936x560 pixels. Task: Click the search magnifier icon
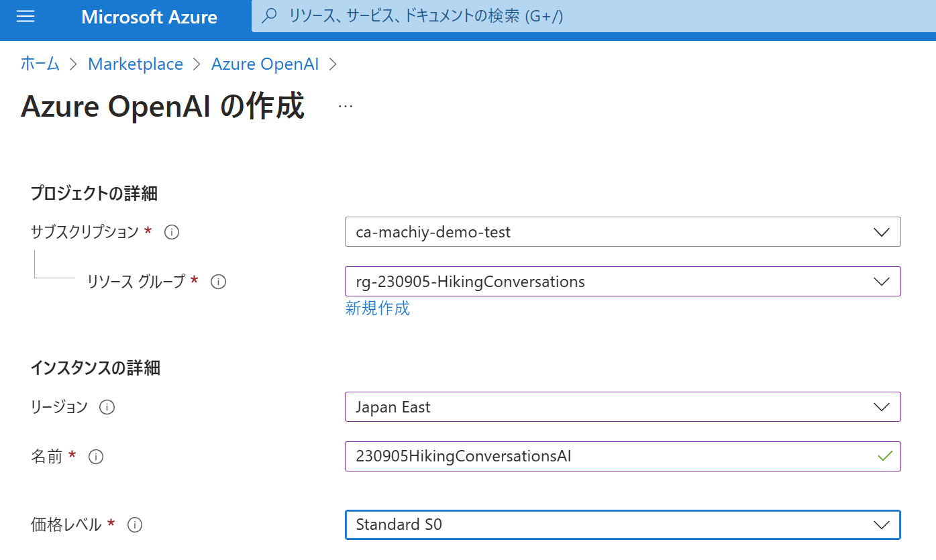(269, 16)
